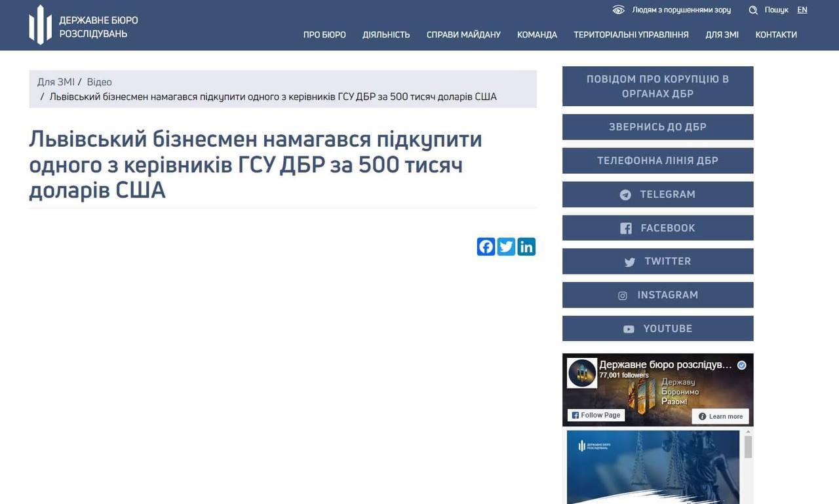Open the TELEGRAM sidebar button
This screenshot has width=839, height=504.
657,195
